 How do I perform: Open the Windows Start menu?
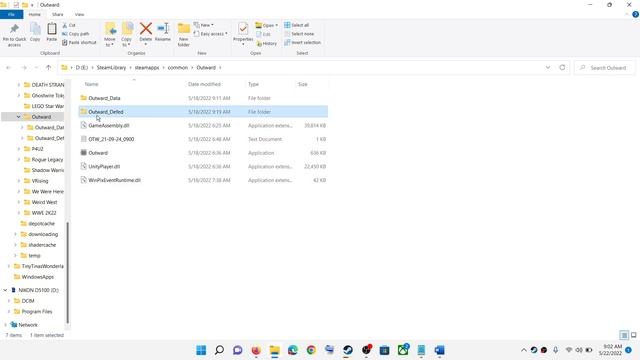pyautogui.click(x=201, y=350)
